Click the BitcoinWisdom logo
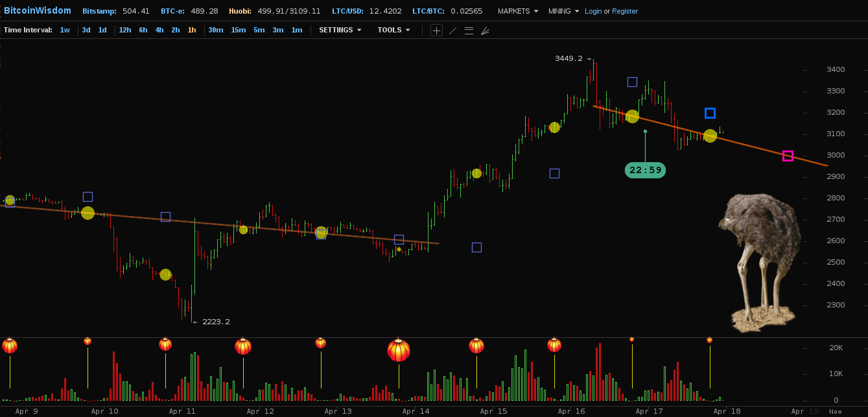The height and width of the screenshot is (417, 868). 38,11
